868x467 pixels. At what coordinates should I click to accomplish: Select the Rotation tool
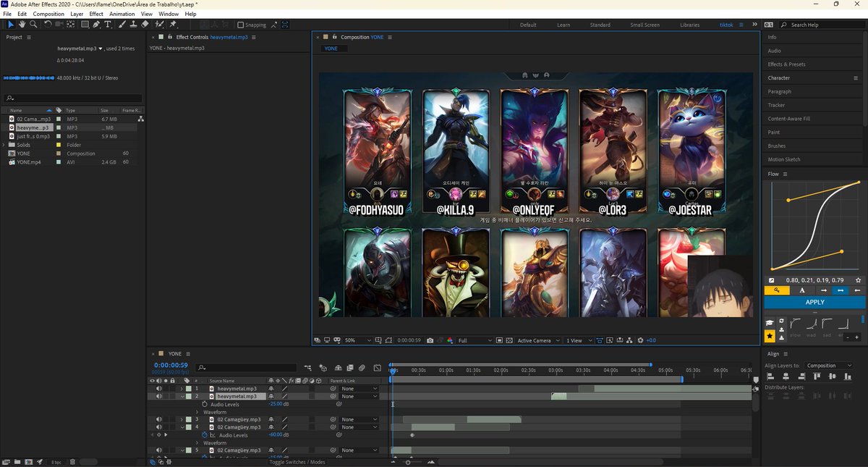(48, 24)
